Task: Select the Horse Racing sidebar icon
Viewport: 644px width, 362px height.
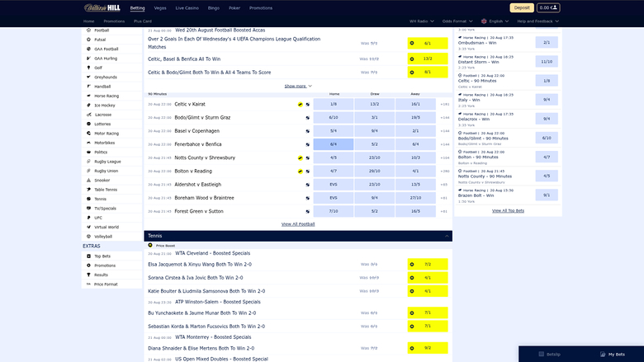Action: point(88,96)
